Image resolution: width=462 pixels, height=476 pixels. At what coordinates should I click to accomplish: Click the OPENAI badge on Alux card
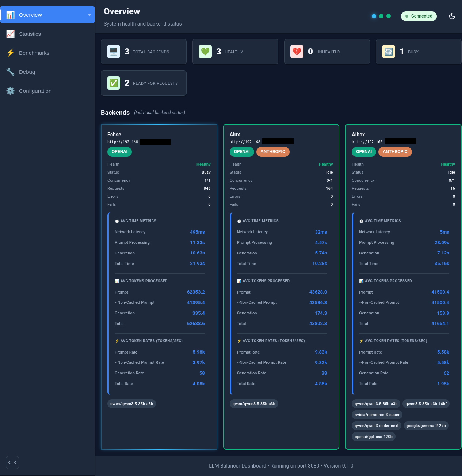(242, 152)
